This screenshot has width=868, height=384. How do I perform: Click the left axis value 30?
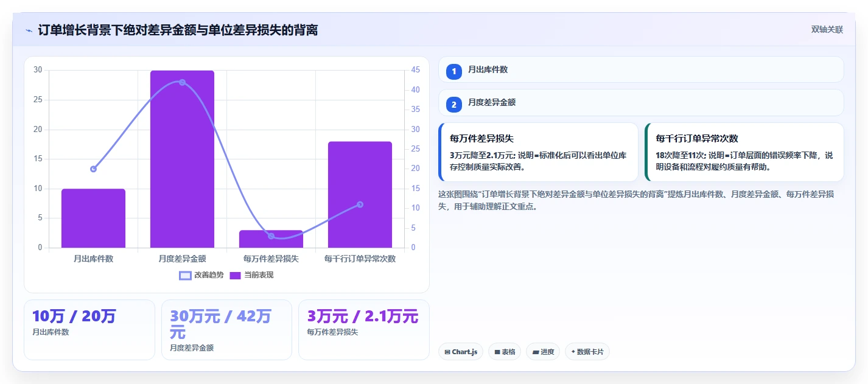click(38, 70)
